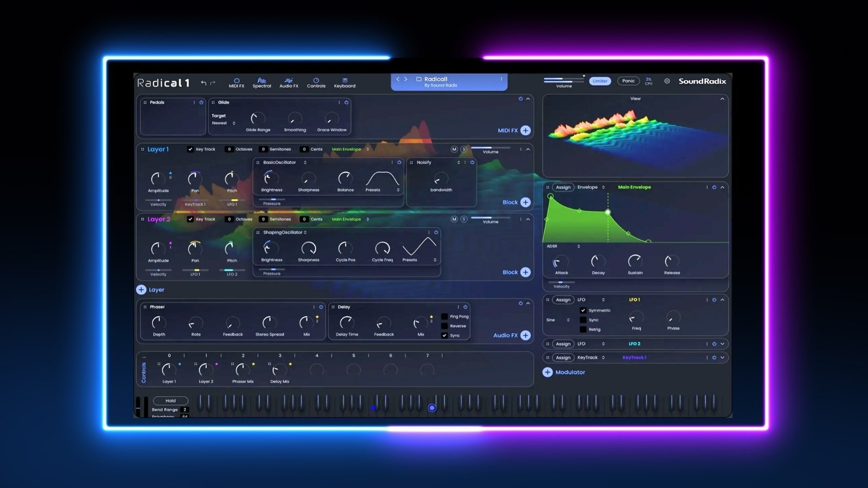This screenshot has height=488, width=868.
Task: Open Layer 1 Main Envelope dropdown
Action: tap(350, 149)
